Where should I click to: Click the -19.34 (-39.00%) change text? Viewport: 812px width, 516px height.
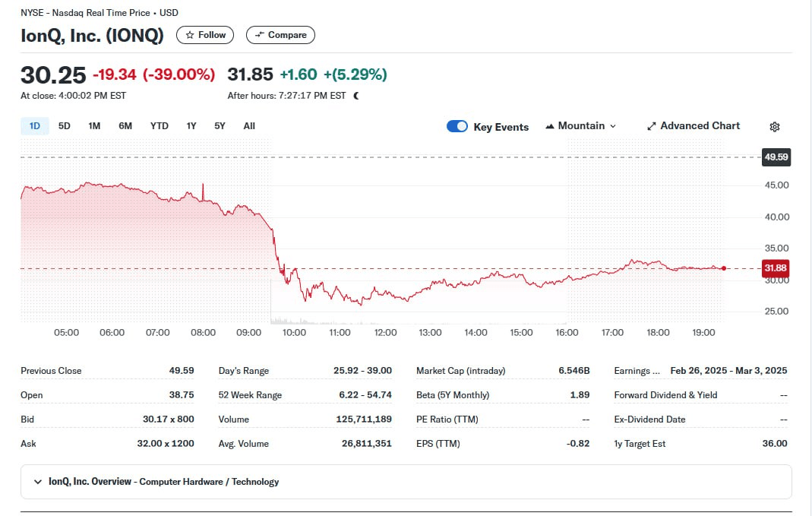tap(153, 74)
